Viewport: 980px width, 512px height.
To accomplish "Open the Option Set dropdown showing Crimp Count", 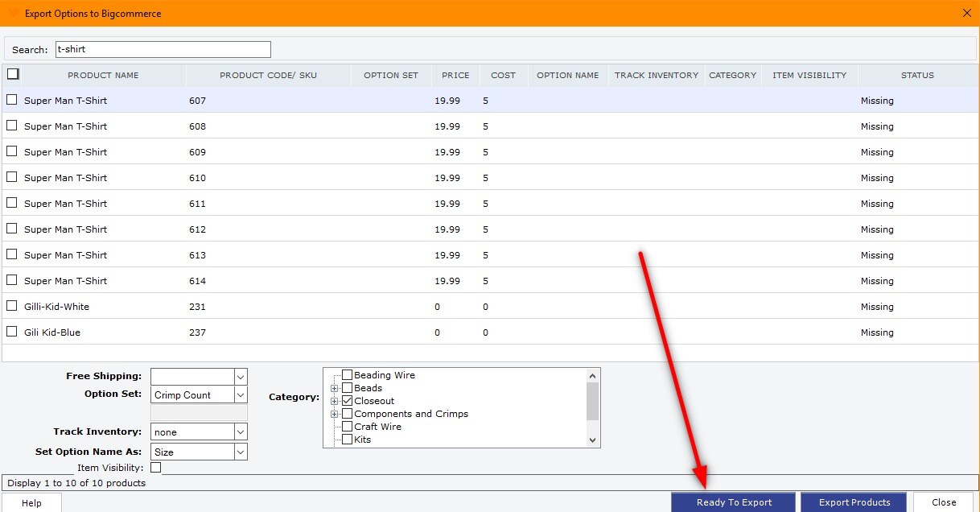I will pos(241,395).
